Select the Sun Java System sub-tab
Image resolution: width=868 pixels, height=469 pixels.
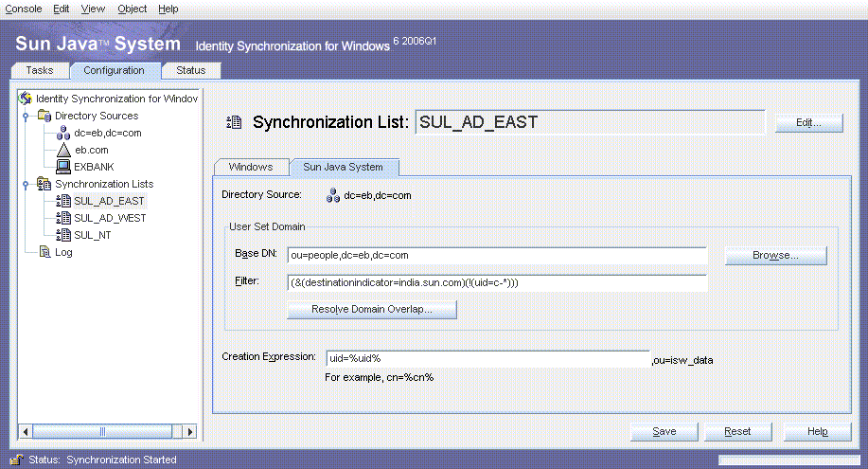[x=344, y=167]
